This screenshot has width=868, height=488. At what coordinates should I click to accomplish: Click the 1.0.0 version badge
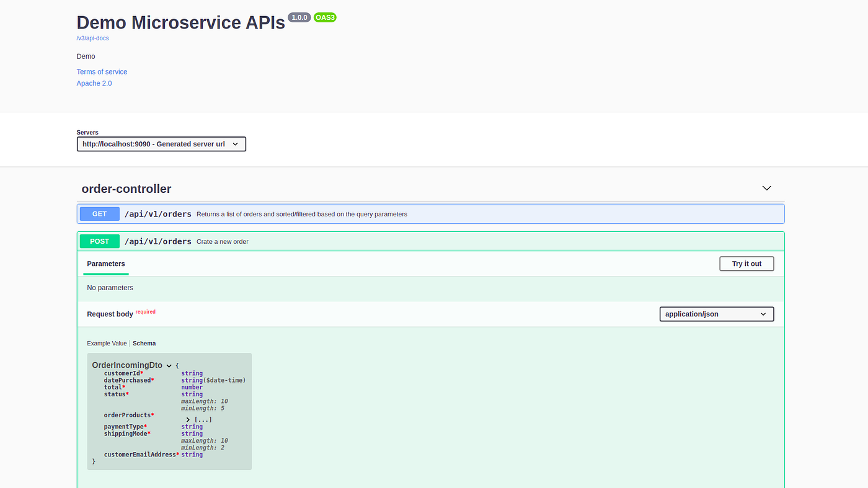299,17
